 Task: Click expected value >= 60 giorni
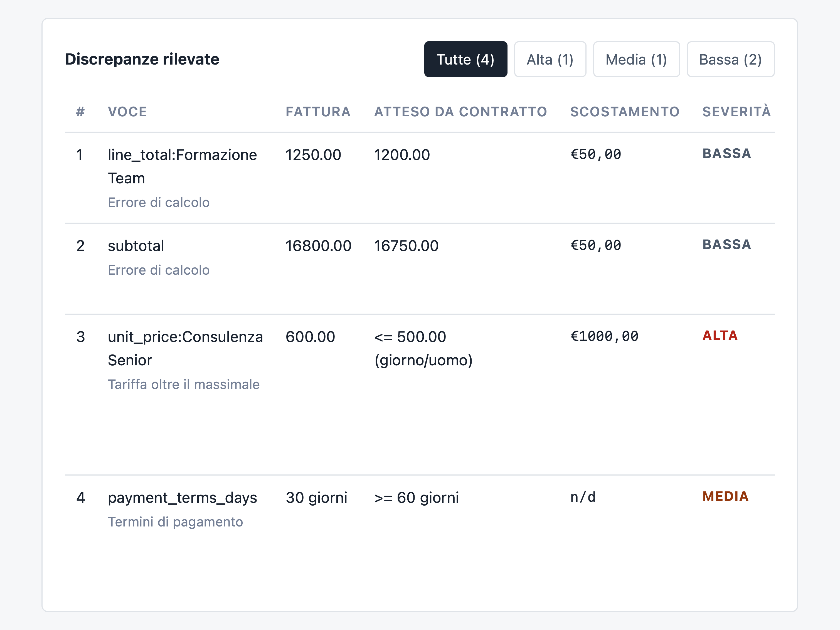point(416,498)
